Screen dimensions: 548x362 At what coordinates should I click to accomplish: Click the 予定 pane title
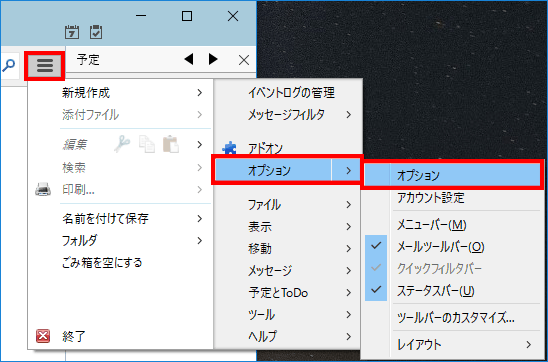88,59
